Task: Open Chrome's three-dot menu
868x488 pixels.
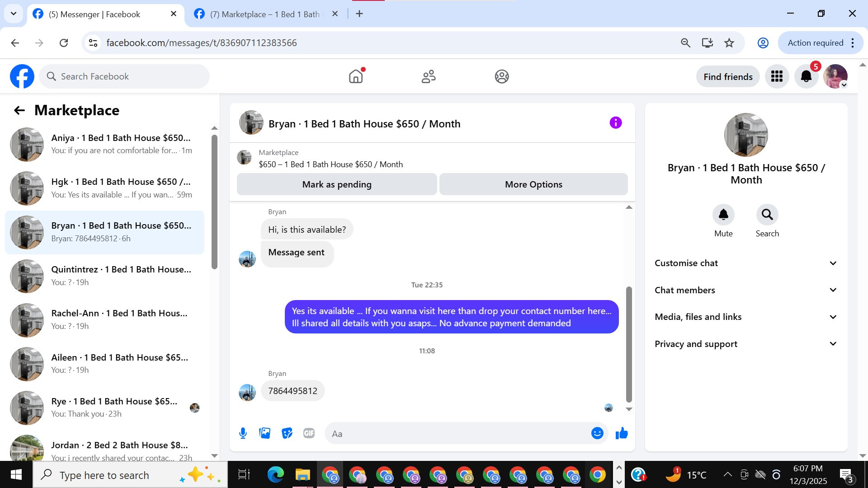Action: pyautogui.click(x=853, y=43)
